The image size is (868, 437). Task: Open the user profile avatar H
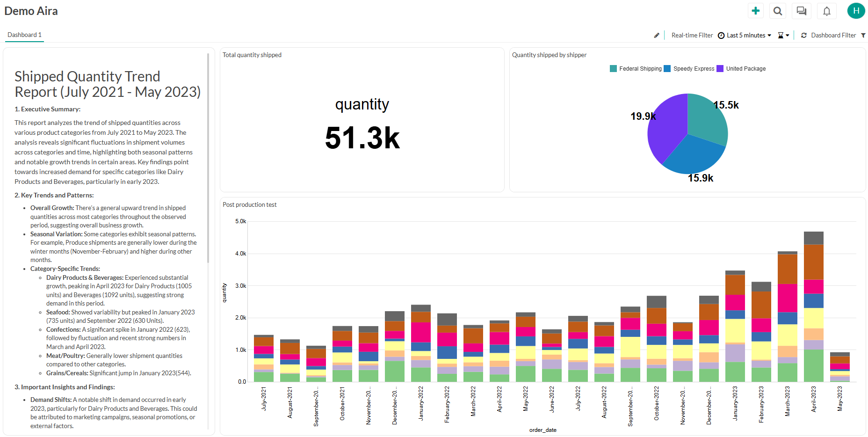[856, 11]
